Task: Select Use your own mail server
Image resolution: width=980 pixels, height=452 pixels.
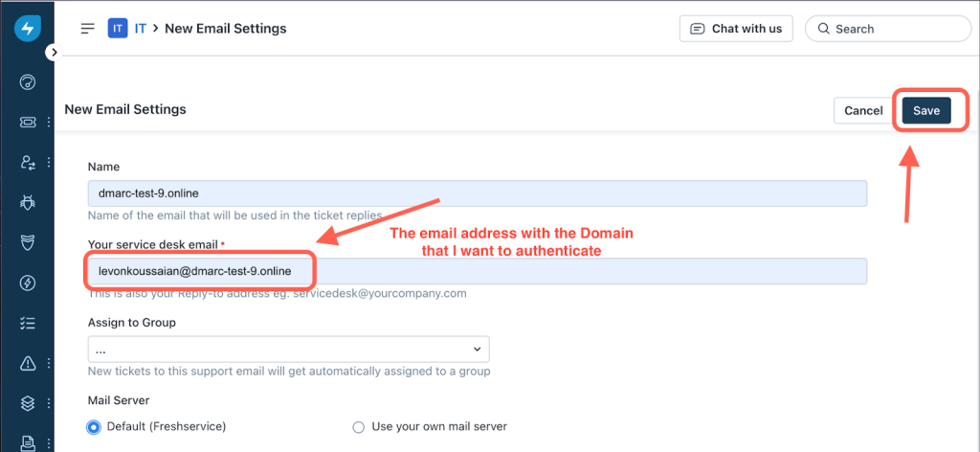Action: pos(359,427)
